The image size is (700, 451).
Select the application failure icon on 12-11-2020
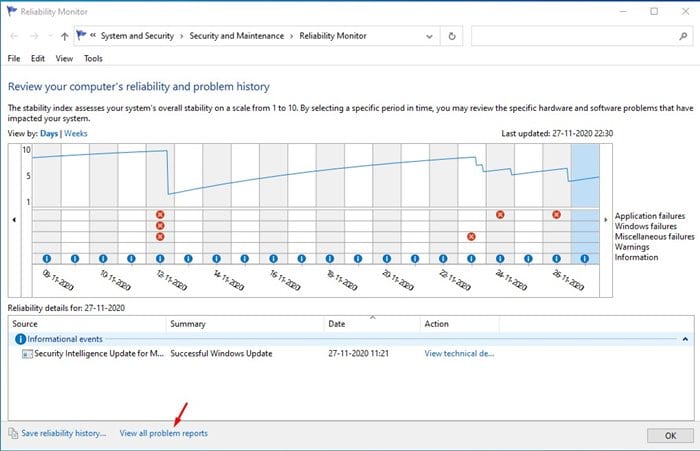[160, 215]
